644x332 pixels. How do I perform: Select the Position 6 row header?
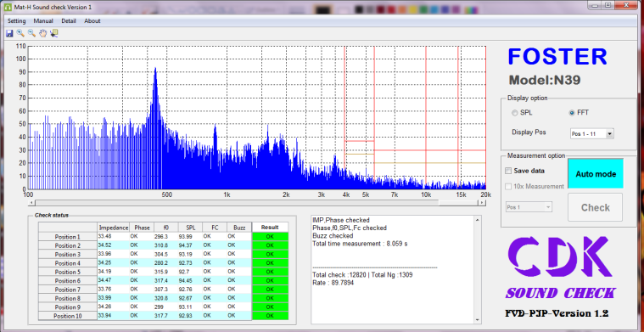point(68,281)
